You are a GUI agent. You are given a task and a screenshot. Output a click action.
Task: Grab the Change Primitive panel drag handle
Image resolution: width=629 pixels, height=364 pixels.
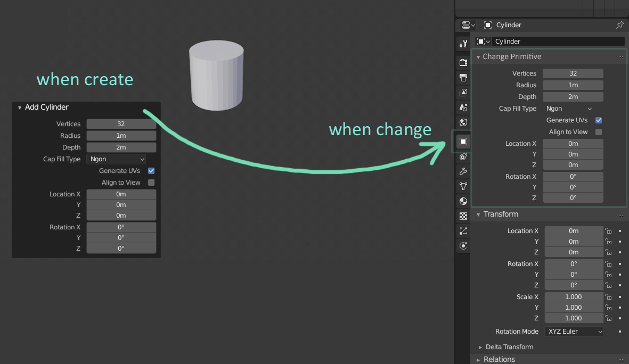point(622,57)
